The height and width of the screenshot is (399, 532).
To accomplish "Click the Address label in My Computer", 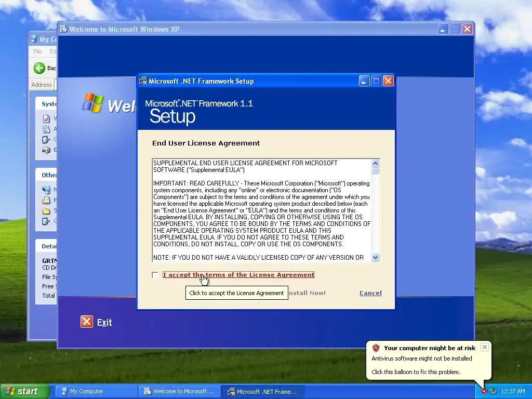I will (x=42, y=85).
